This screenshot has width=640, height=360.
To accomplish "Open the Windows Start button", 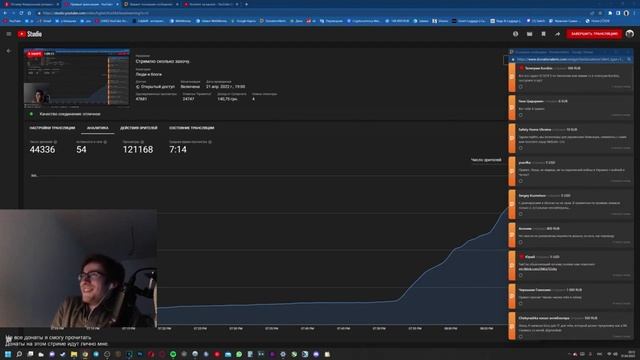I will click(8, 354).
